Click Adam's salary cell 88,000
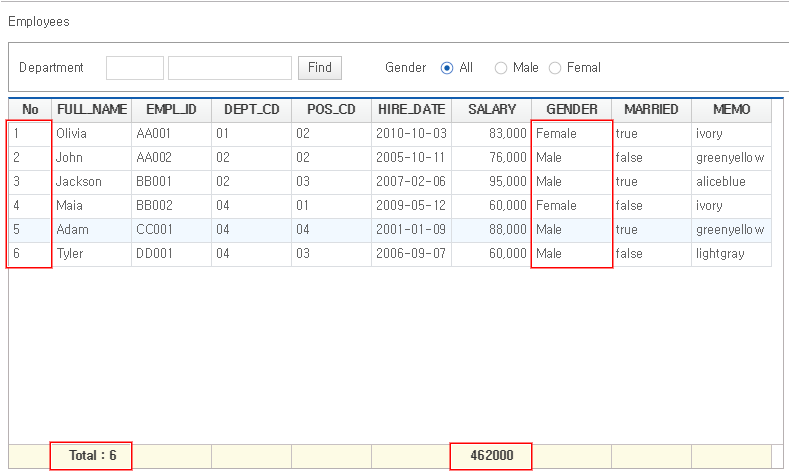790x475 pixels. click(492, 230)
